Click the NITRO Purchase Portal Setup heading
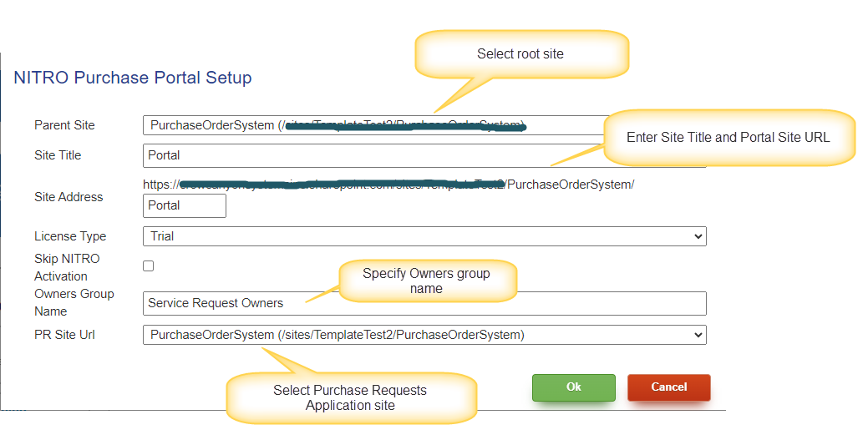Screen dimensions: 868x440 (133, 78)
